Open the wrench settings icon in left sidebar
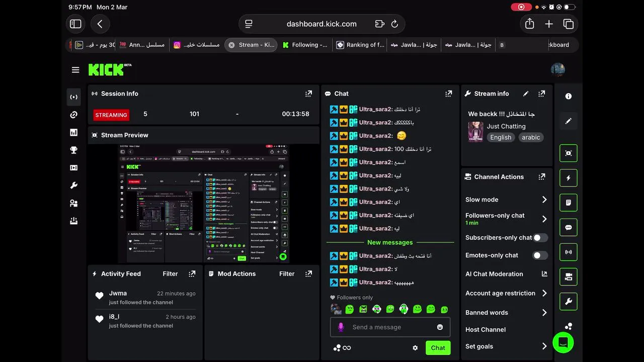This screenshot has height=362, width=644. coord(74,186)
